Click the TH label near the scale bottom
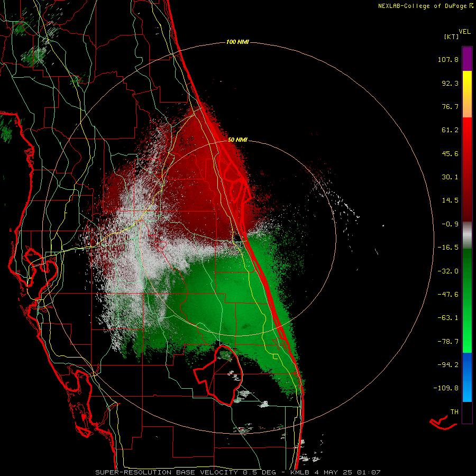Viewport: 476px width, 476px height. (x=454, y=412)
